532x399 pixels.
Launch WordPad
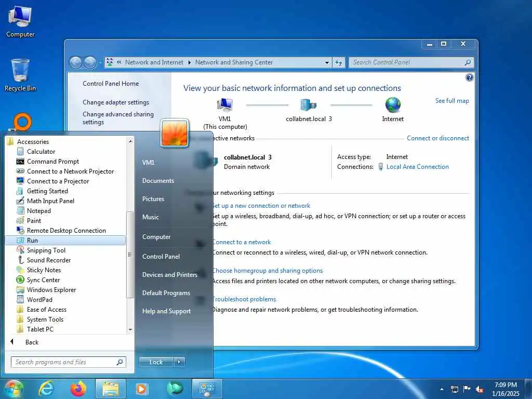(39, 300)
